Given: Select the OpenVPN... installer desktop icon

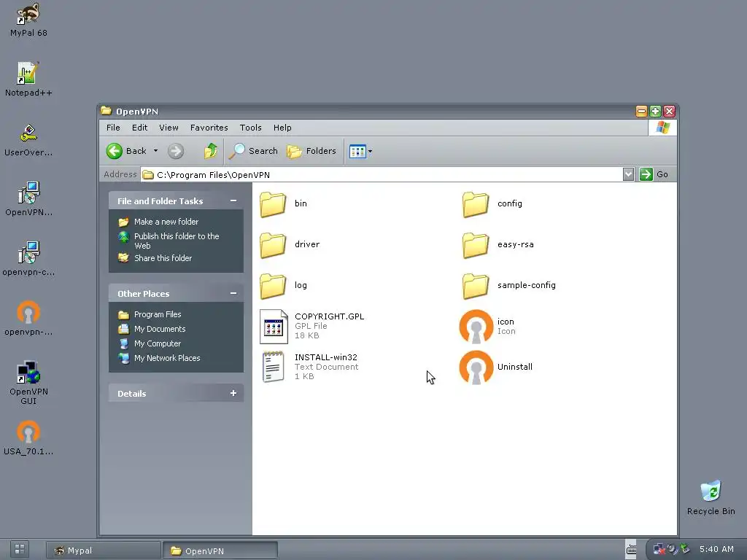Looking at the screenshot, I should point(28,200).
